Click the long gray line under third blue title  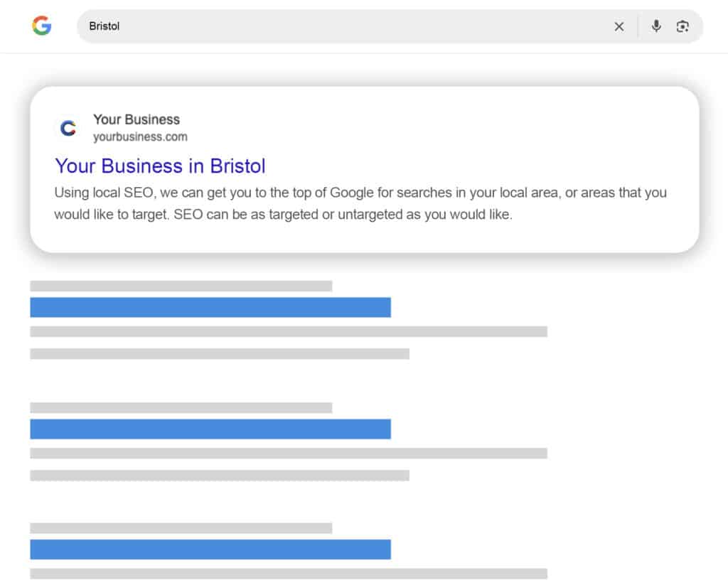point(289,574)
